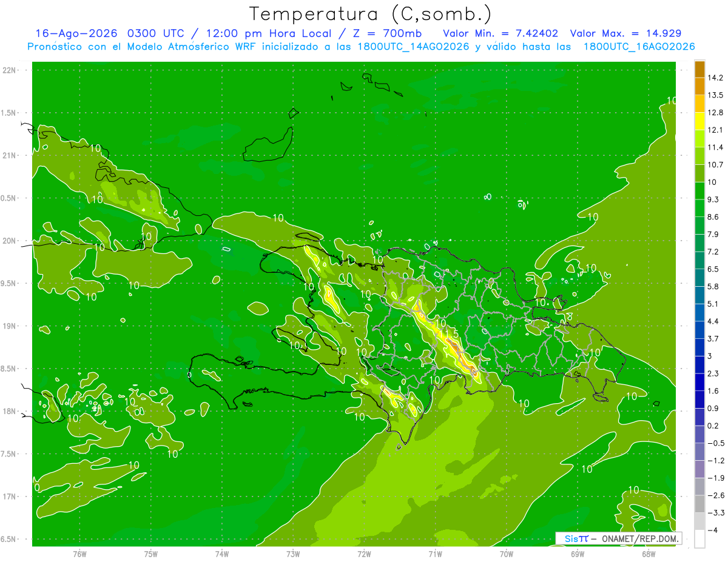
Task: Click latitude label '19N'
Action: pyautogui.click(x=10, y=326)
